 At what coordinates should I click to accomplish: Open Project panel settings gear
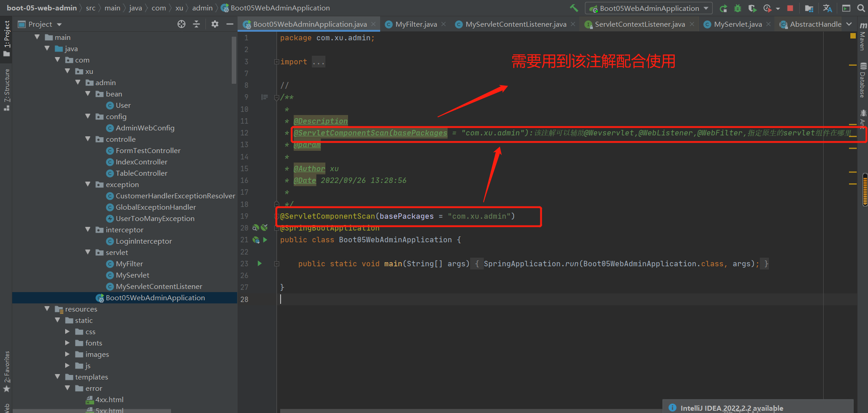tap(215, 24)
